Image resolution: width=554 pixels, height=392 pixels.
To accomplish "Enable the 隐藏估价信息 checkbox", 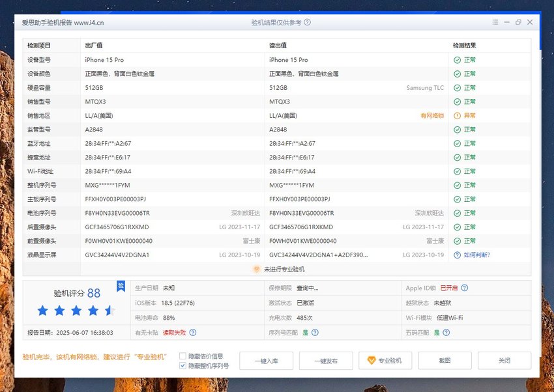I will tap(182, 356).
